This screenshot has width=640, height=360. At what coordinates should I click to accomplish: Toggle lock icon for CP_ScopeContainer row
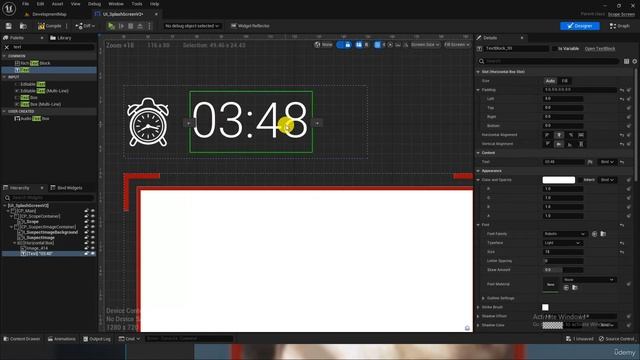click(x=87, y=216)
